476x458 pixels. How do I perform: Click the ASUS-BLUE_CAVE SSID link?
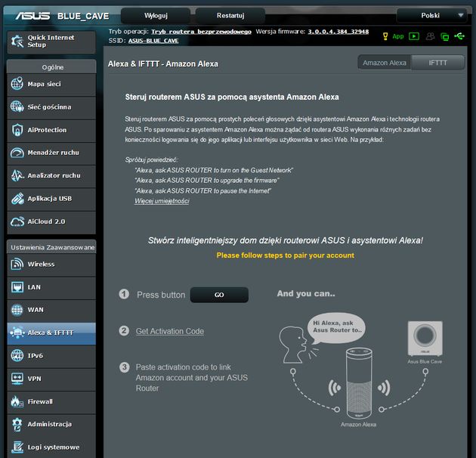[x=153, y=41]
